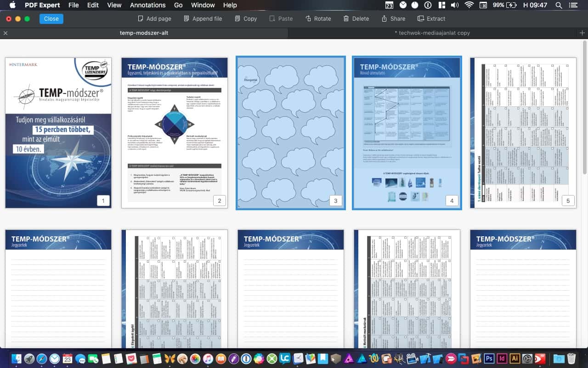The width and height of the screenshot is (588, 368).
Task: Select page 2 thumbnail
Action: [x=175, y=133]
